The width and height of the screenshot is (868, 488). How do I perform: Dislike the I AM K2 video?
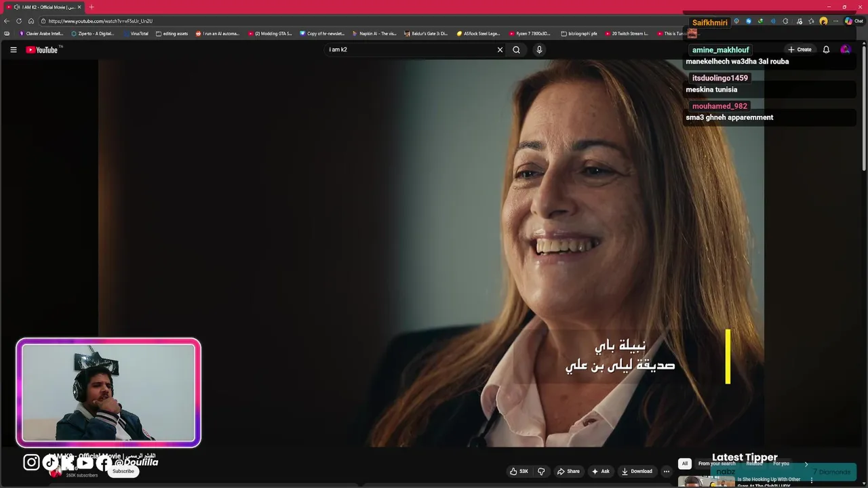point(541,471)
